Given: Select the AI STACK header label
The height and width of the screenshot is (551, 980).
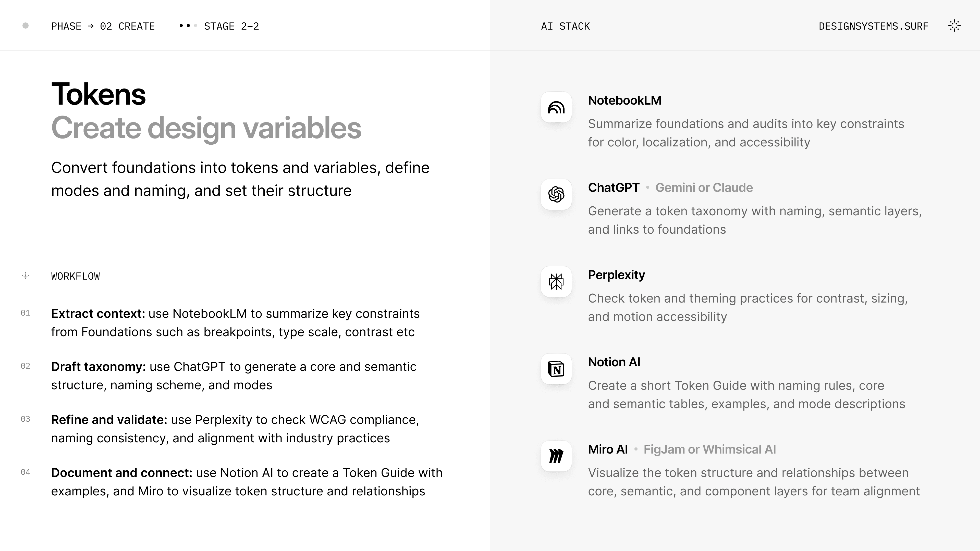Looking at the screenshot, I should tap(565, 26).
